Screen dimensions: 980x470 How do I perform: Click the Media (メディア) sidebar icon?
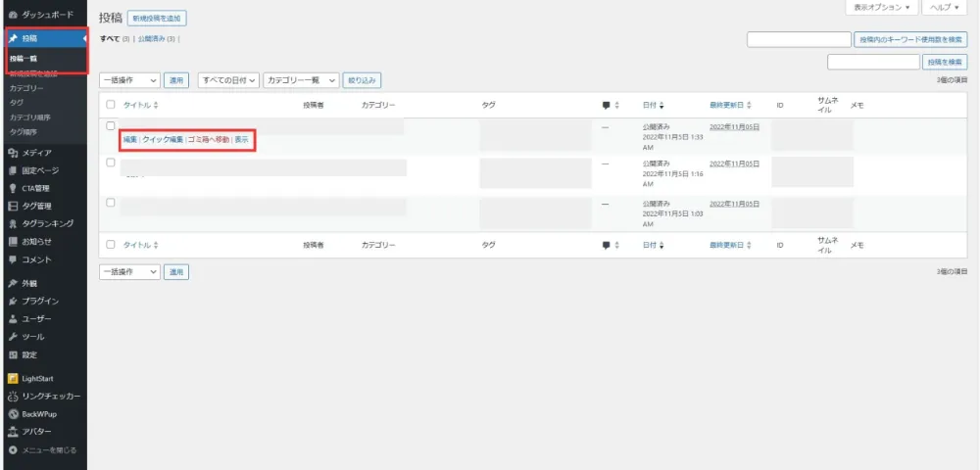[x=13, y=153]
